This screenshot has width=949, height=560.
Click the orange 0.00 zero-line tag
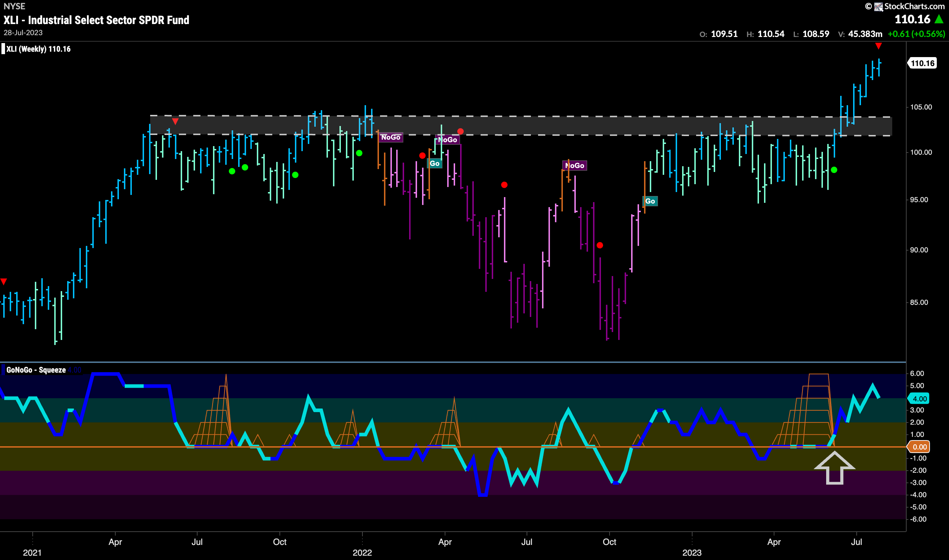click(x=919, y=447)
